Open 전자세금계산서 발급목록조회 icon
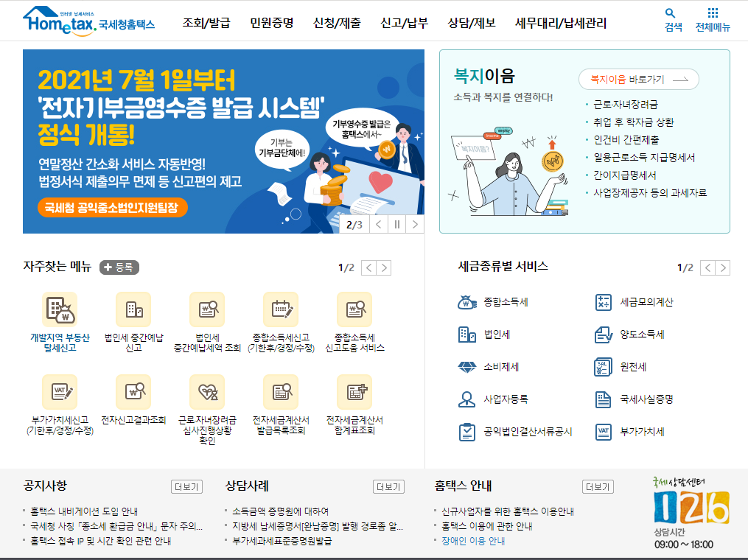Screen dimensions: 748x560 coord(281,392)
